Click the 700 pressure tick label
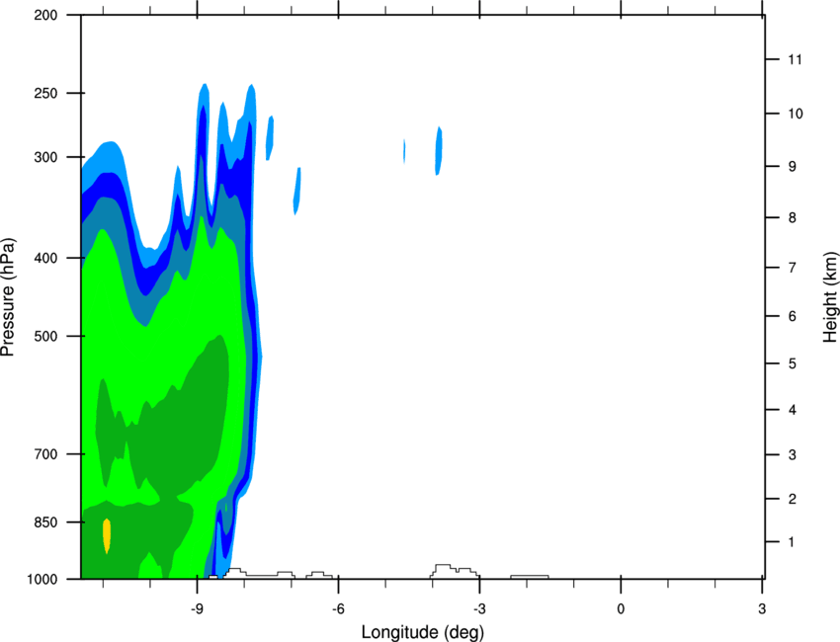Viewport: 840px width, 642px height. [45, 454]
